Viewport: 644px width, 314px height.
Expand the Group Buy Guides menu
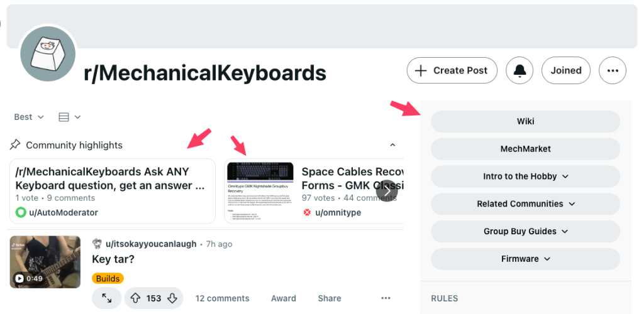pyautogui.click(x=525, y=231)
